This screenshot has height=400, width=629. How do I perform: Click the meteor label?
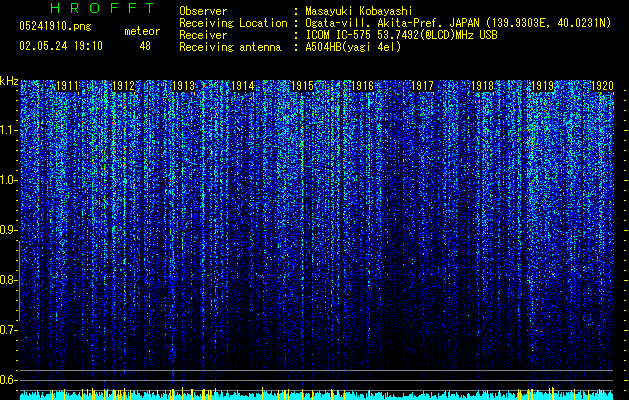point(142,31)
